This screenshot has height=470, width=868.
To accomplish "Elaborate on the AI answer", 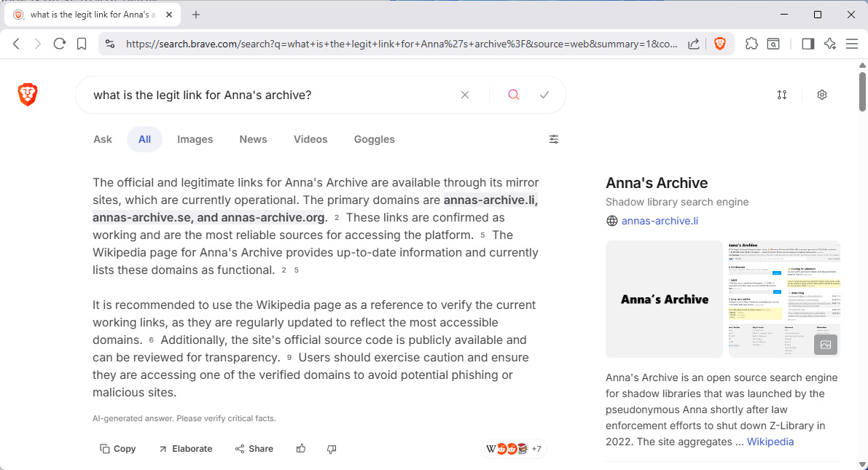I will coord(185,448).
